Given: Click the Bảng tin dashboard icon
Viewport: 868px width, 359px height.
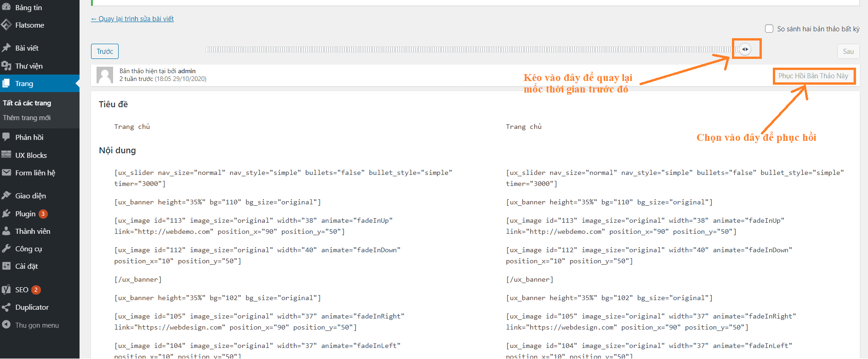Looking at the screenshot, I should point(6,7).
